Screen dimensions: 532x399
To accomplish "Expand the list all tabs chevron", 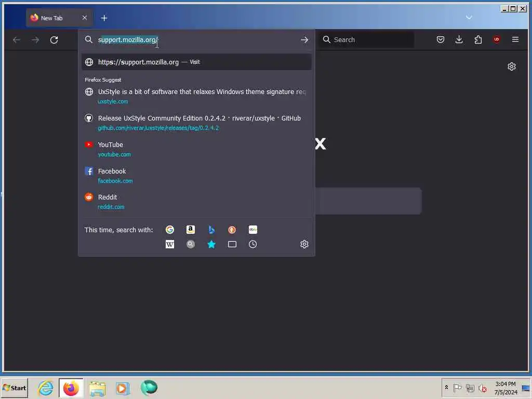I will pos(469,17).
